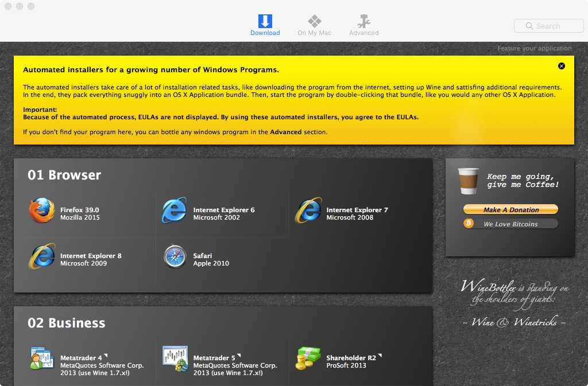Click the orange Bitcoin coin icon
The width and height of the screenshot is (588, 386).
point(469,224)
